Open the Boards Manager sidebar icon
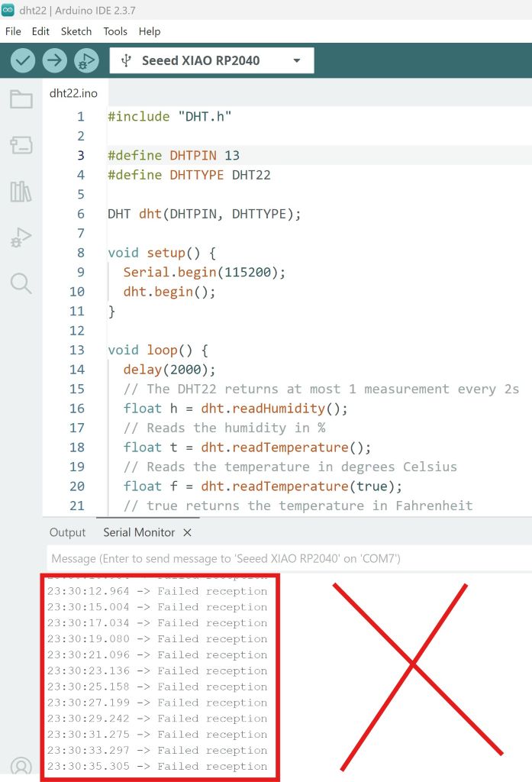Image resolution: width=532 pixels, height=782 pixels. tap(21, 145)
